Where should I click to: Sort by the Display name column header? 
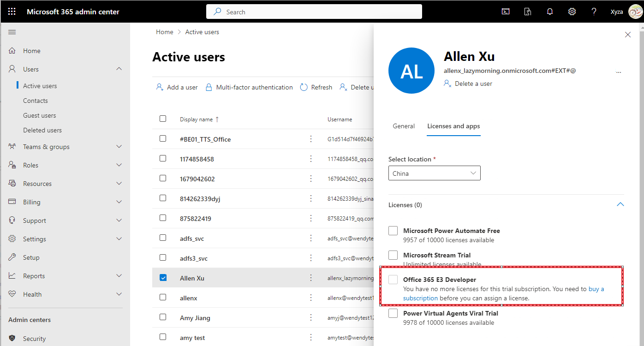tap(199, 119)
